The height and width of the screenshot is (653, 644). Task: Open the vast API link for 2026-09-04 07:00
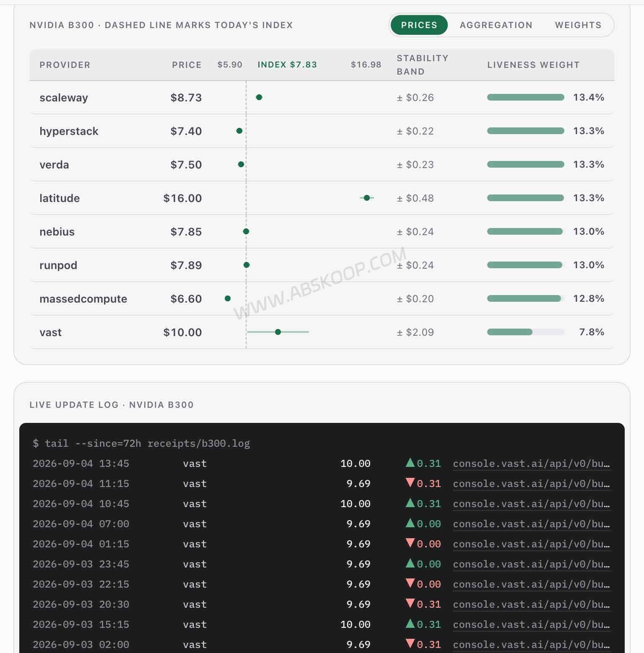[531, 524]
